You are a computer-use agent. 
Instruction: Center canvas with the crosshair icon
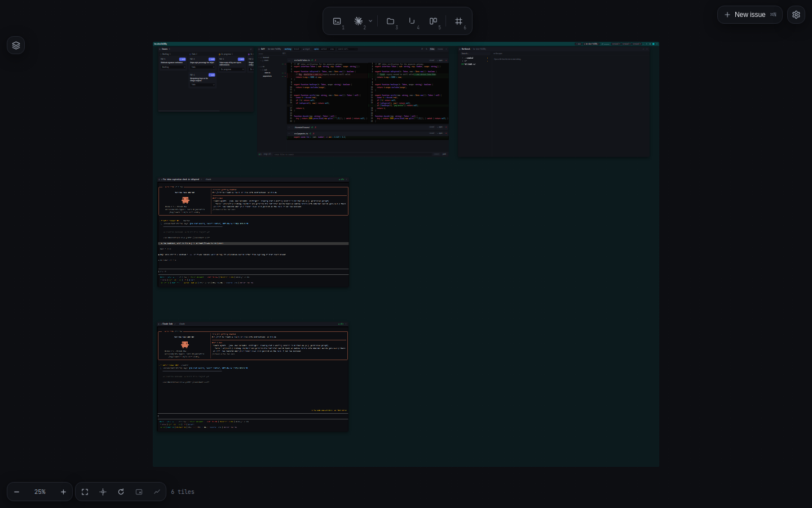pos(103,492)
